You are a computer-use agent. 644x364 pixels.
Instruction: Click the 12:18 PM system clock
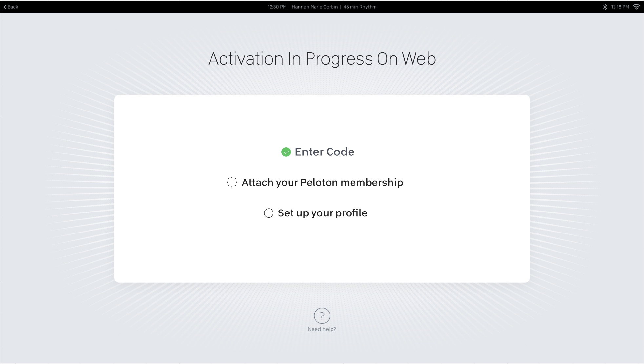(x=620, y=7)
